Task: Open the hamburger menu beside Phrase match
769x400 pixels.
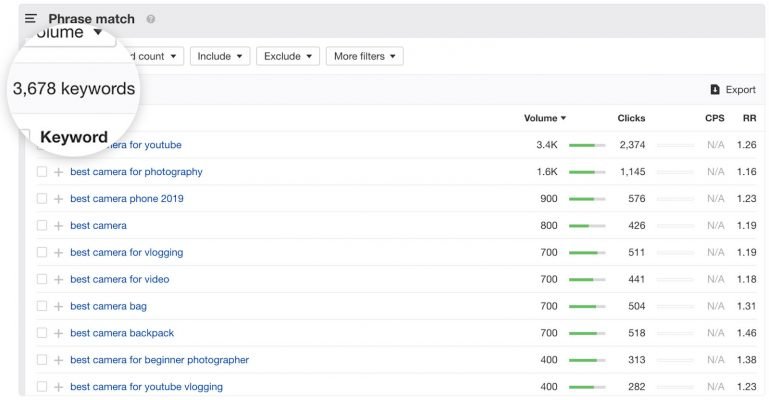Action: pyautogui.click(x=31, y=19)
